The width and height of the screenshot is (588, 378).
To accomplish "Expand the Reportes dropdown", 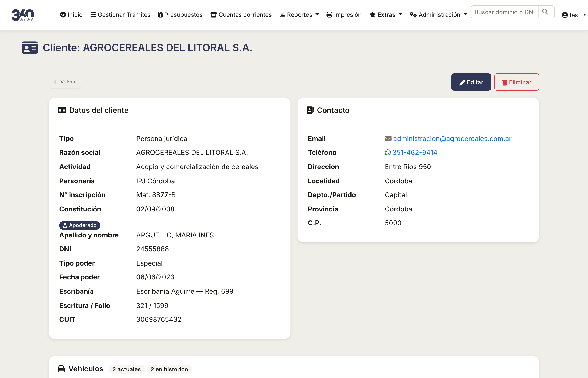I will [299, 15].
